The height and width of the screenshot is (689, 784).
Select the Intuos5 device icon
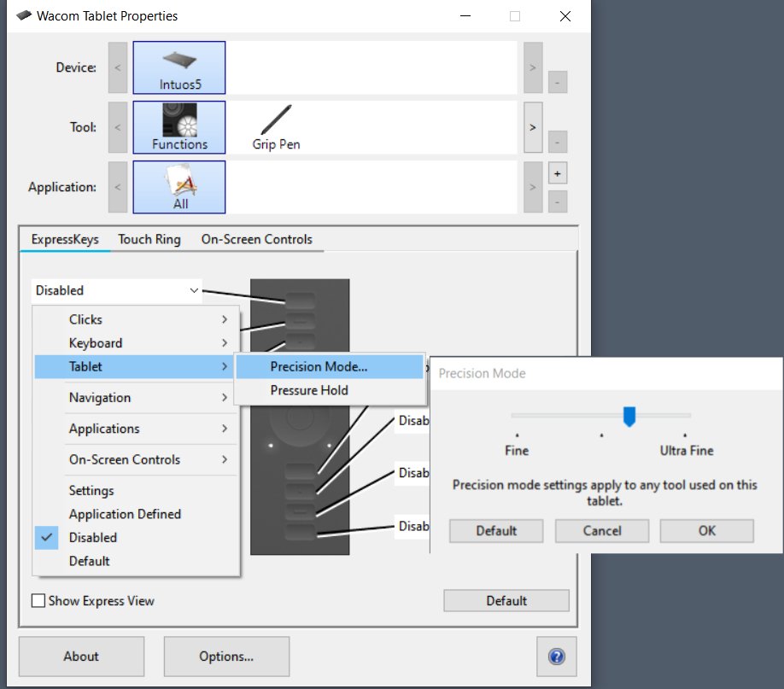pos(179,67)
